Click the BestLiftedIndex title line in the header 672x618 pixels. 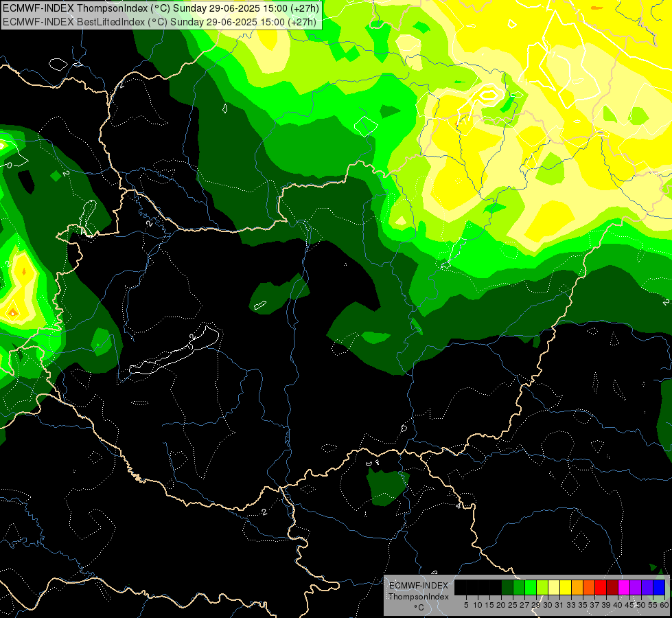159,22
